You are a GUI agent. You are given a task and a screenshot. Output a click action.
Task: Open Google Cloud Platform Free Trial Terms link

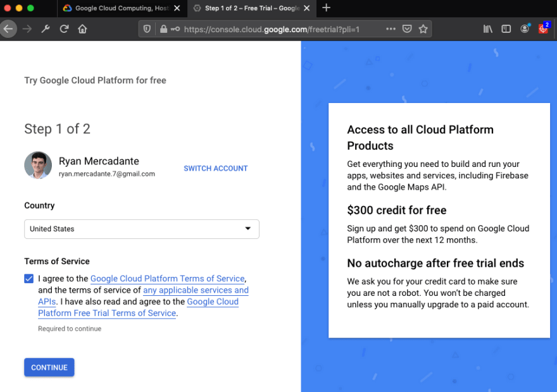pyautogui.click(x=139, y=307)
